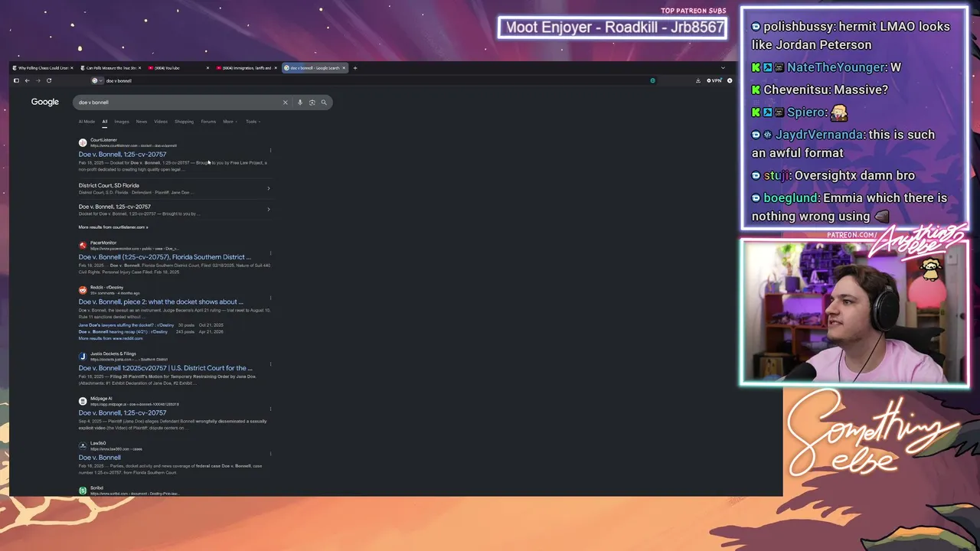Click the Google logo
Image resolution: width=980 pixels, height=551 pixels.
tap(45, 102)
